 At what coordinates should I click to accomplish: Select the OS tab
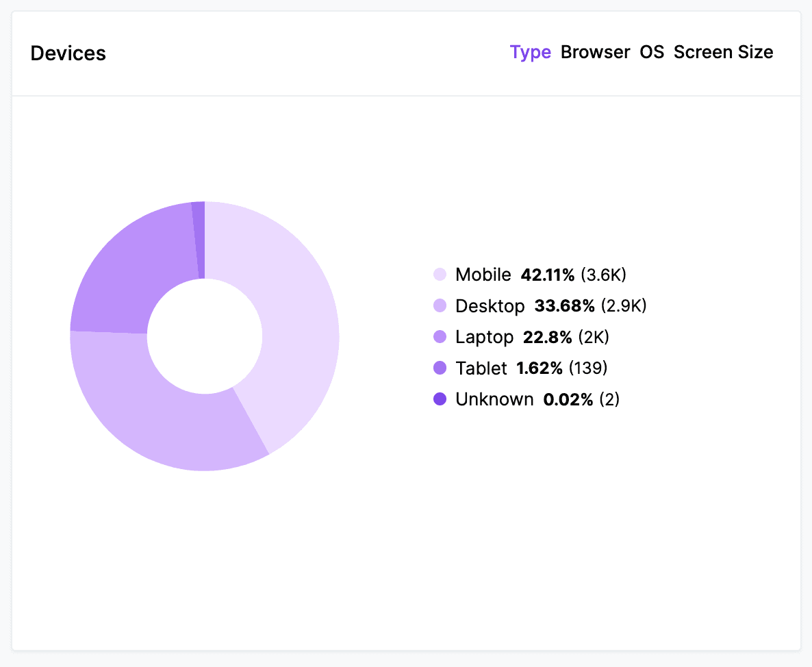(652, 53)
